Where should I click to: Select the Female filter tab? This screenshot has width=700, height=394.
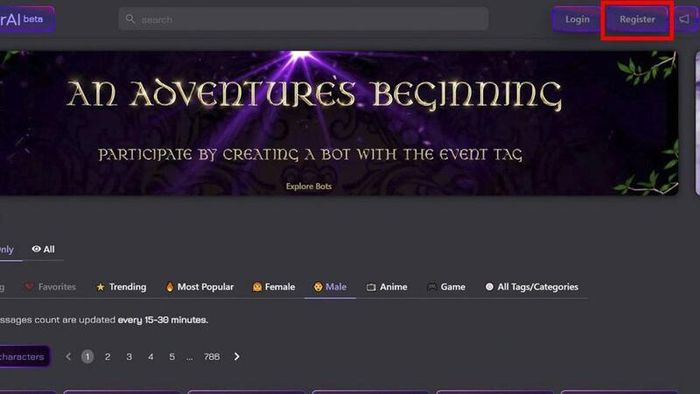click(x=274, y=287)
